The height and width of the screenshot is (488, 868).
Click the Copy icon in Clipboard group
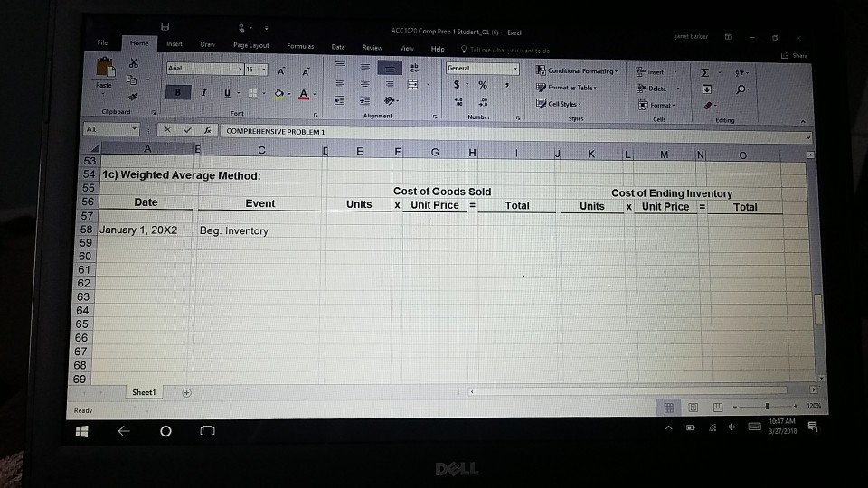(x=132, y=80)
